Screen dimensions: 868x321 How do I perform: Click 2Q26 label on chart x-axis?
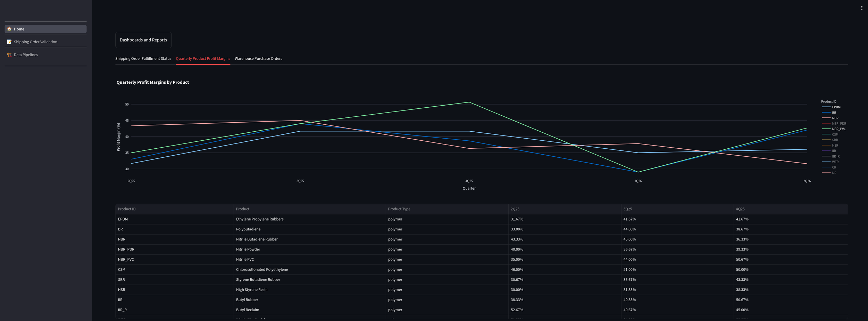point(807,181)
